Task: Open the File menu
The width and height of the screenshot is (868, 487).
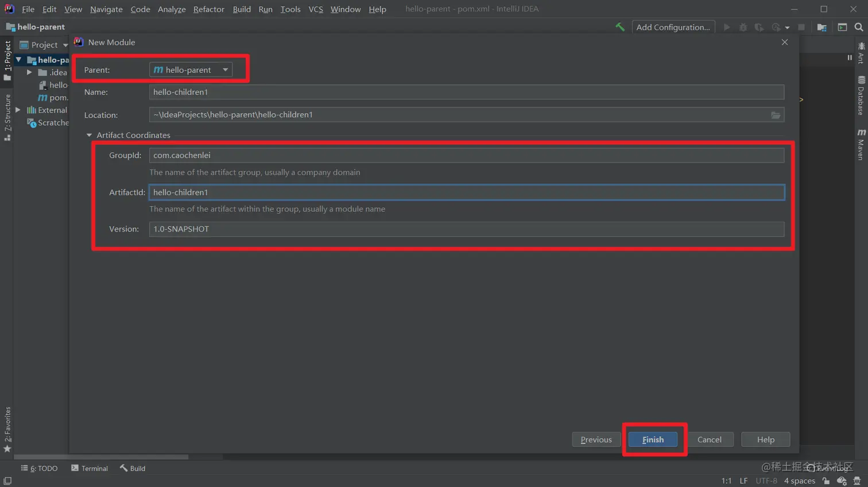Action: point(28,9)
